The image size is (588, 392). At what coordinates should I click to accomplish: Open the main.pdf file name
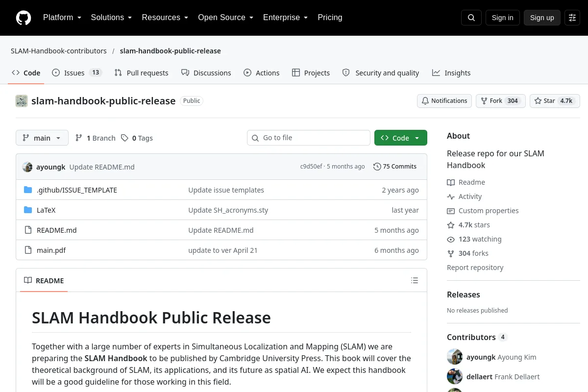pos(51,250)
